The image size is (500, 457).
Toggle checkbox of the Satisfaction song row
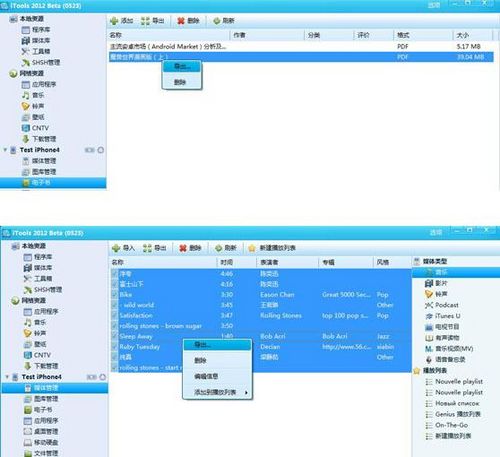tap(114, 315)
